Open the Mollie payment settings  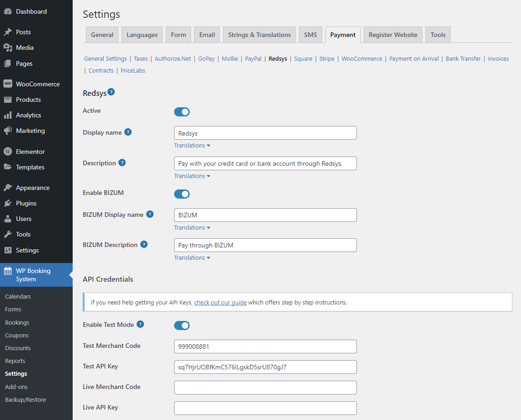click(x=230, y=59)
